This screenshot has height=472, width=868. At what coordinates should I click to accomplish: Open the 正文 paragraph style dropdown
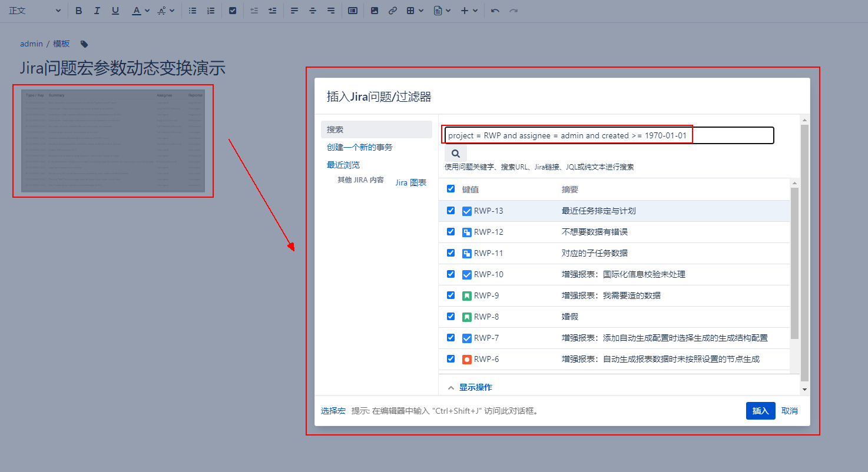[x=34, y=11]
